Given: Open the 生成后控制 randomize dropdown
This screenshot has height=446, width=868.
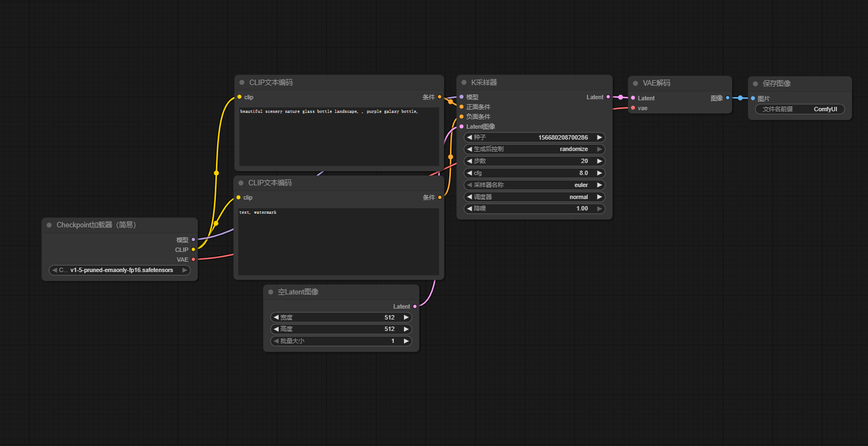Looking at the screenshot, I should tap(534, 149).
